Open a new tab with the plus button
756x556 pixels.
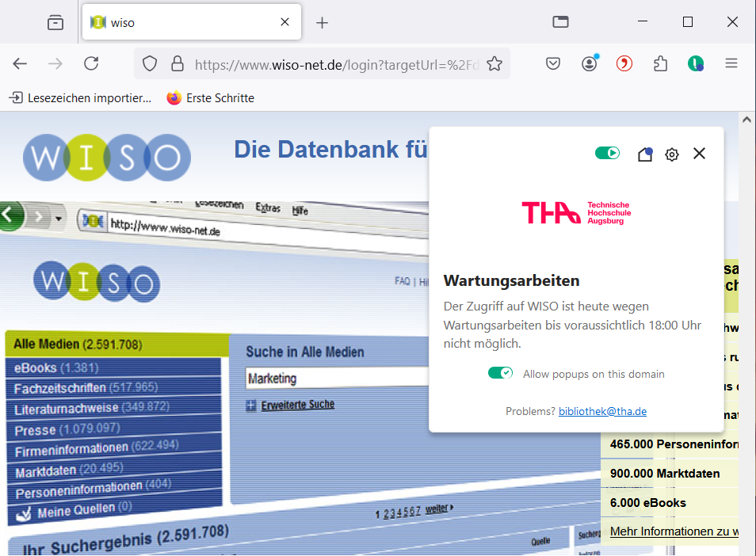pos(322,22)
